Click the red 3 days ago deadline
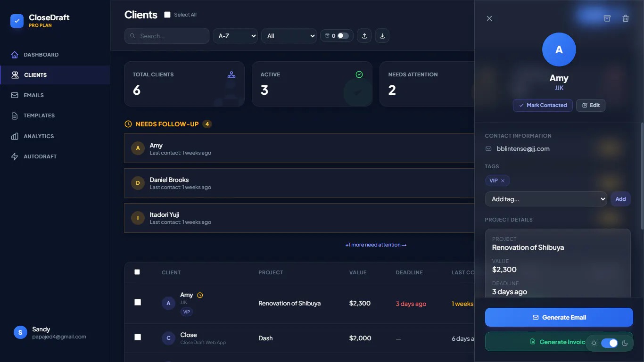This screenshot has width=644, height=362. coord(411,304)
